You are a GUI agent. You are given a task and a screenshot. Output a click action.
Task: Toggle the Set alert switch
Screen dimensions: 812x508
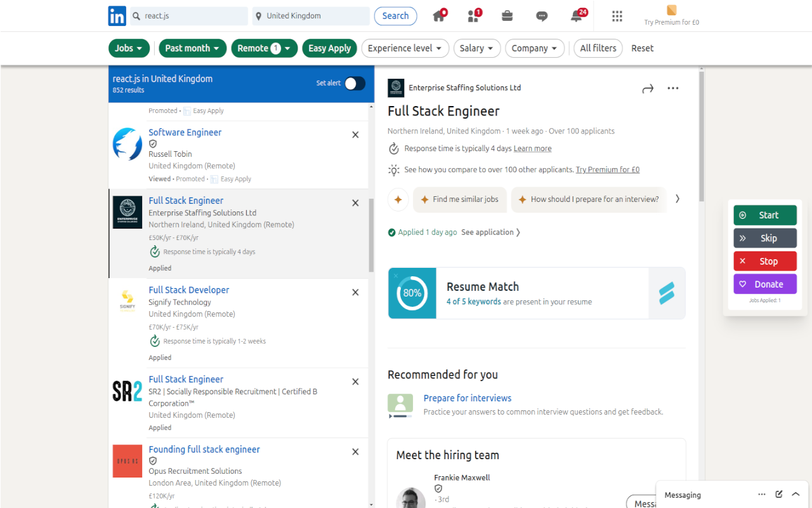click(x=355, y=83)
